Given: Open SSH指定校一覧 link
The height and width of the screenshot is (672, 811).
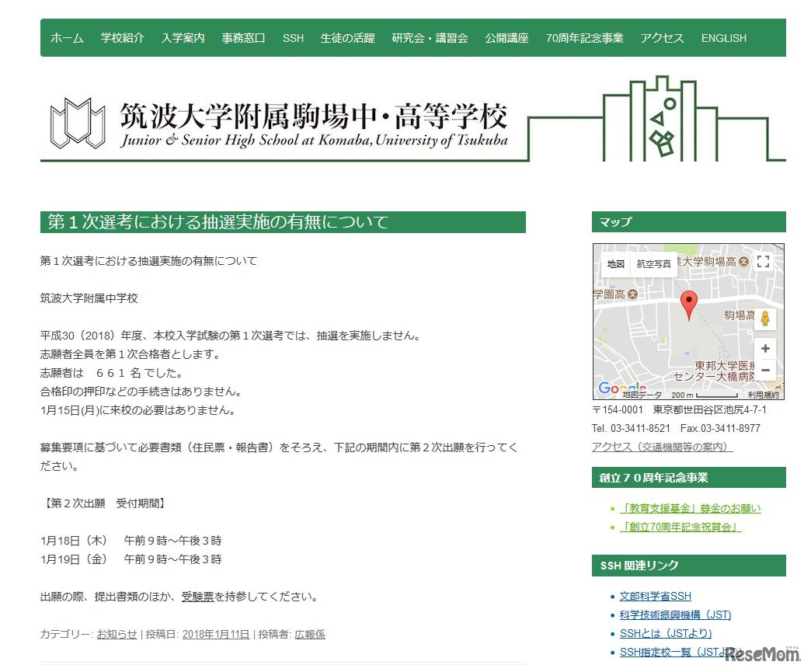Looking at the screenshot, I should tap(680, 652).
